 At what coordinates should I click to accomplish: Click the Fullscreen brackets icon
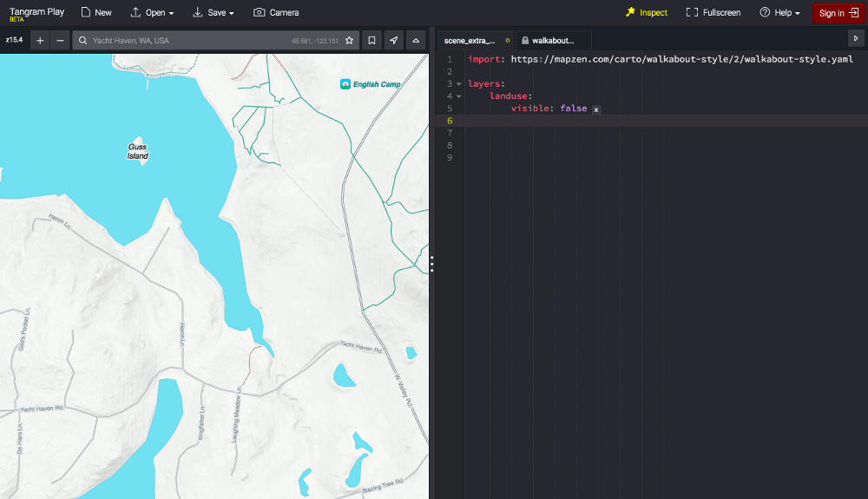click(x=692, y=12)
